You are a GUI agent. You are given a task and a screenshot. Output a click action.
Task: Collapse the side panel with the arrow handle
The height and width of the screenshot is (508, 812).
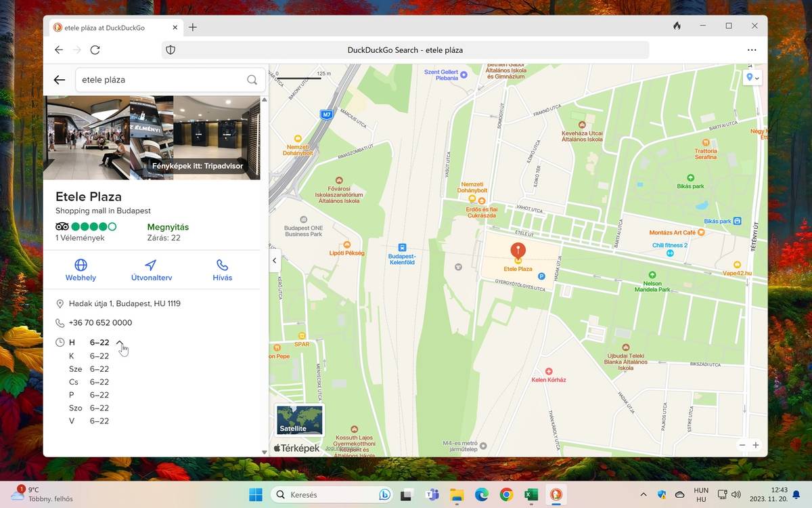click(275, 260)
